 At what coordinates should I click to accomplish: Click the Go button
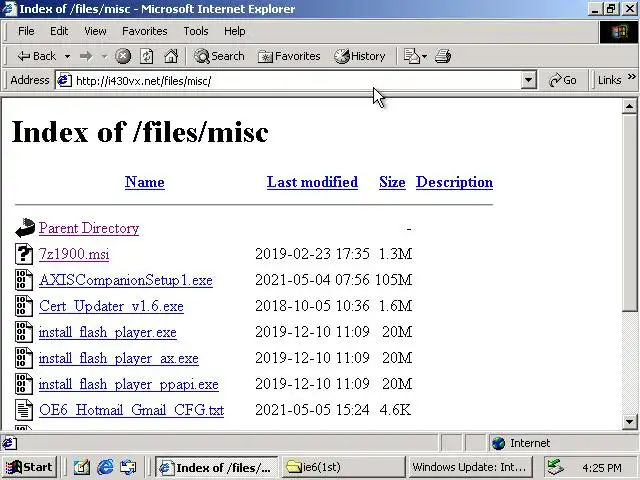point(562,80)
